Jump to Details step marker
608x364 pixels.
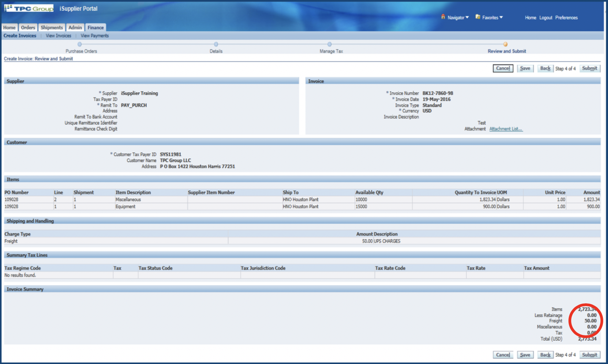click(x=216, y=44)
